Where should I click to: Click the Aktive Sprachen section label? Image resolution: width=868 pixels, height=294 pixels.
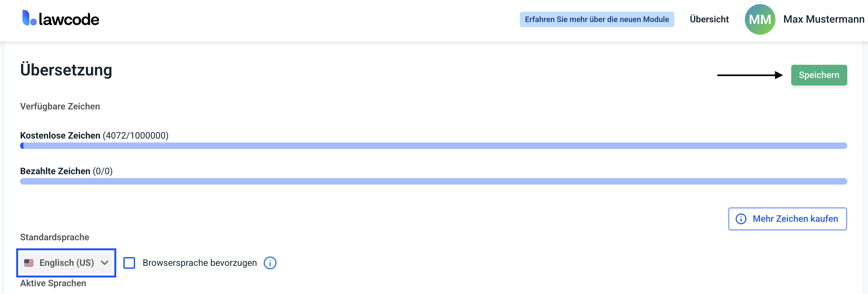point(53,283)
